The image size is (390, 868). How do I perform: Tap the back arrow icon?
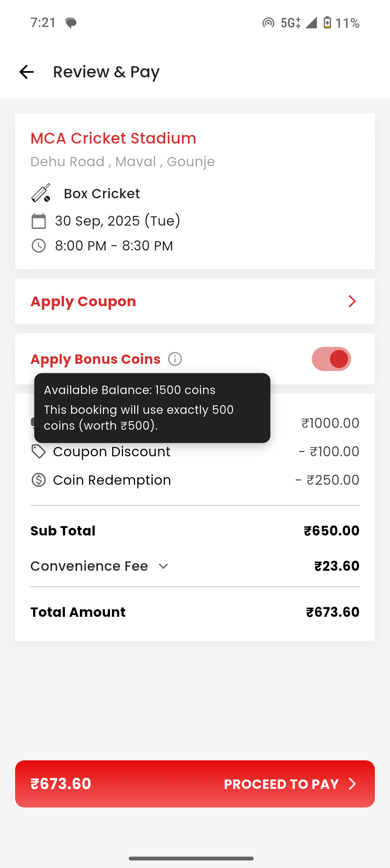(x=27, y=72)
